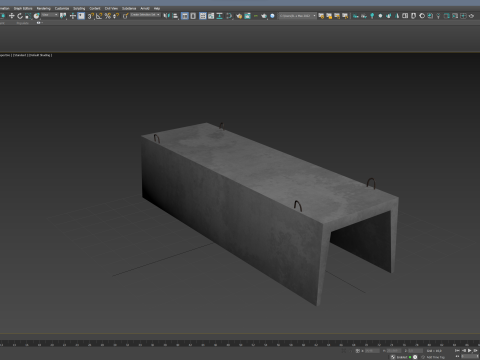Toggle Keyboard Shortcut Override
Image resolution: width=480 pixels, height=360 pixels.
(x=81, y=16)
